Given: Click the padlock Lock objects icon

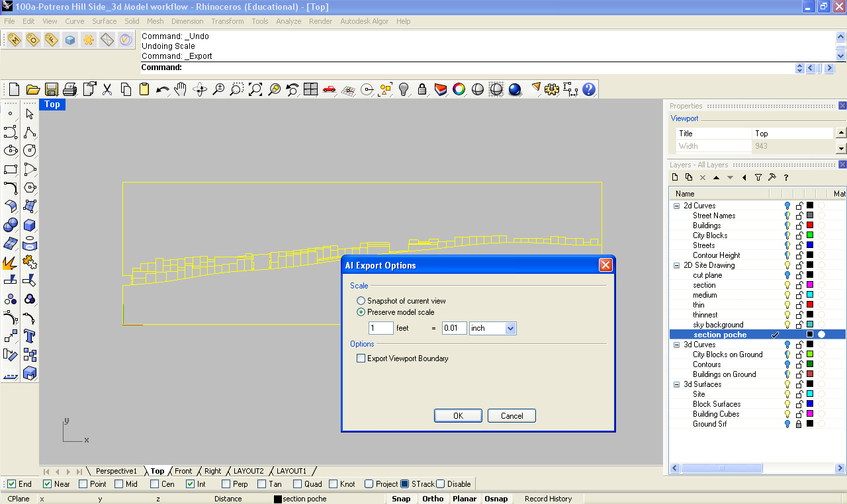Looking at the screenshot, I should [422, 89].
